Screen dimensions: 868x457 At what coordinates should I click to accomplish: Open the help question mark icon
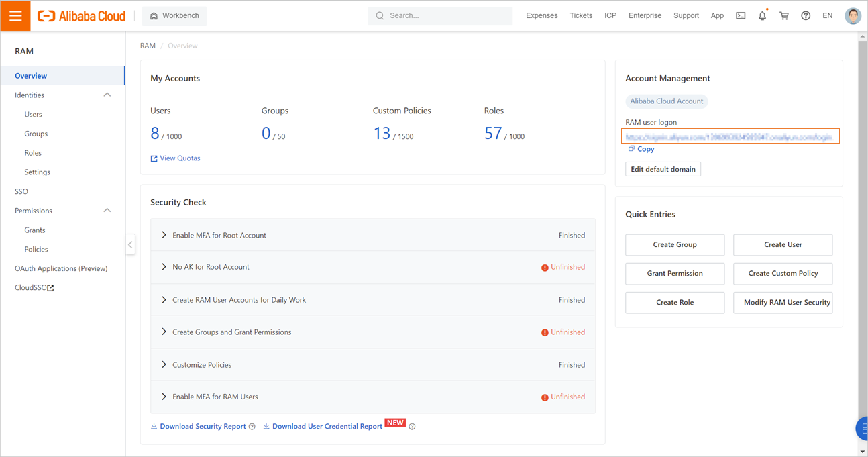click(806, 15)
